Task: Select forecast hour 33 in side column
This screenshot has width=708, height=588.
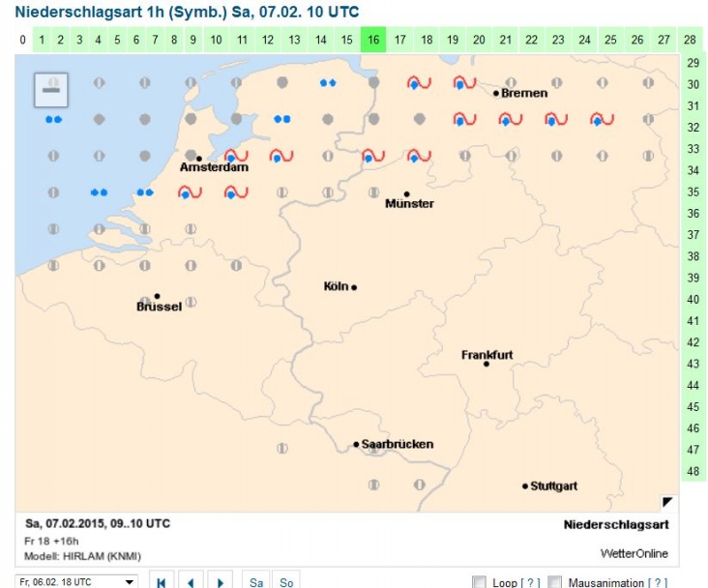Action: pyautogui.click(x=693, y=149)
